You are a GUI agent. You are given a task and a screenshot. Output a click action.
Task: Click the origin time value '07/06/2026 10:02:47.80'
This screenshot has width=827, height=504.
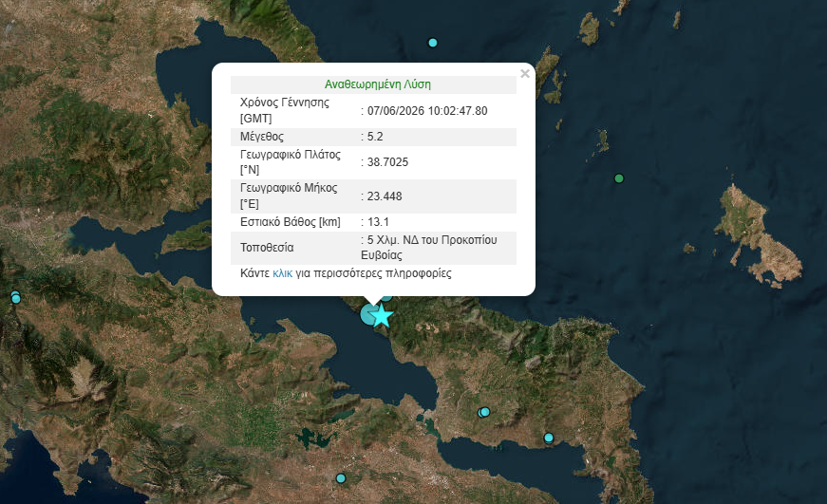(x=427, y=111)
